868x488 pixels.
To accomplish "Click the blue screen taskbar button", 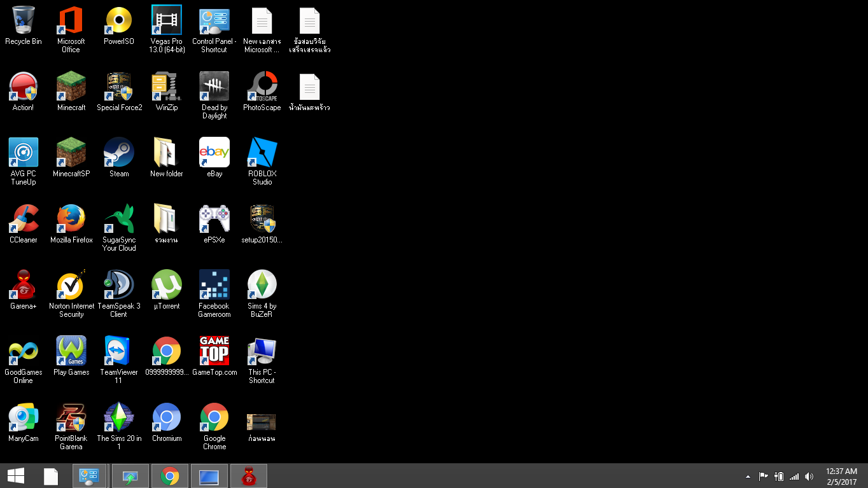I will click(x=209, y=476).
